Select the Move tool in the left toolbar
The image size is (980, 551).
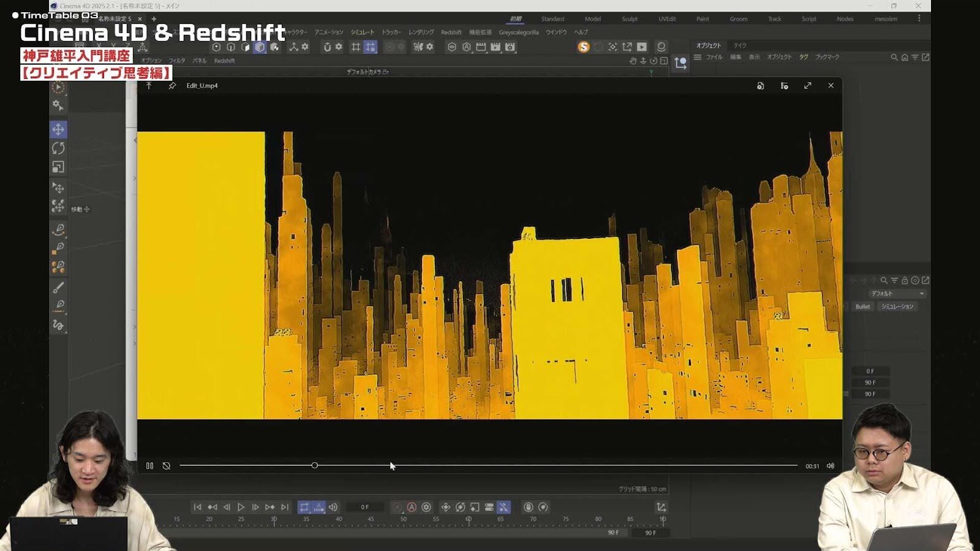(58, 130)
